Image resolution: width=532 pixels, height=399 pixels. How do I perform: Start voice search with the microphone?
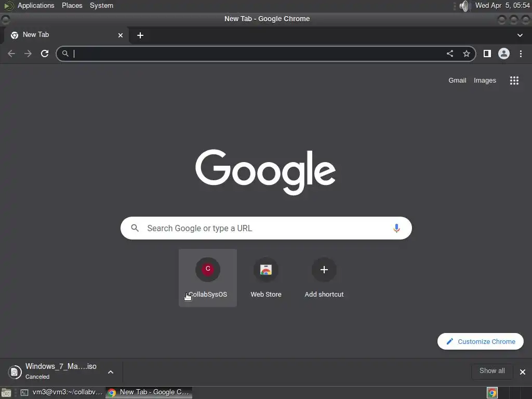pyautogui.click(x=396, y=228)
